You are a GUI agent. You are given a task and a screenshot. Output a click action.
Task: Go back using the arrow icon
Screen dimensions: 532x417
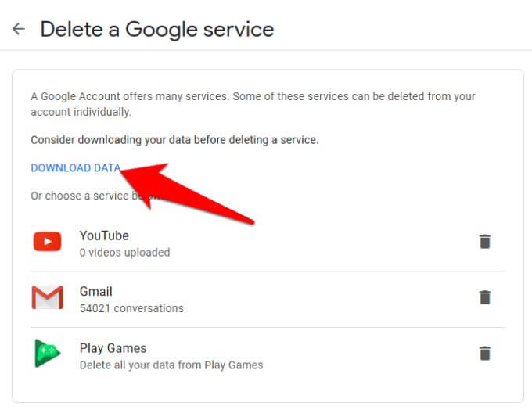point(18,29)
